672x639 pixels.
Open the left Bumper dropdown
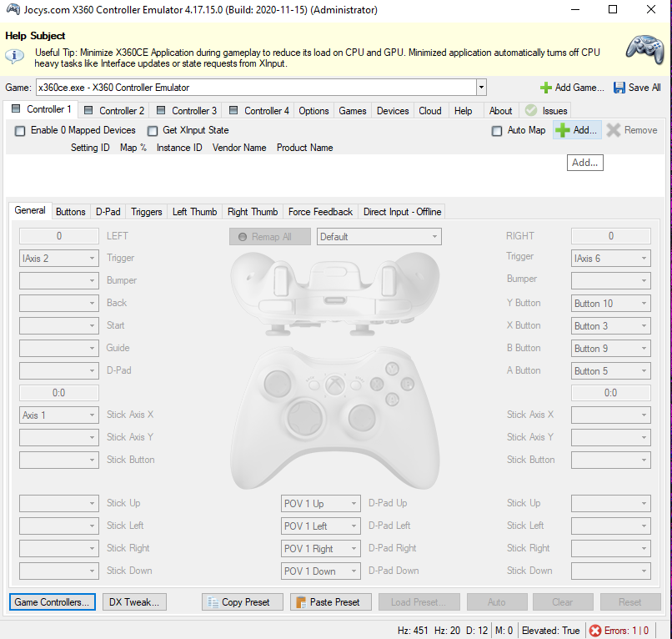59,280
